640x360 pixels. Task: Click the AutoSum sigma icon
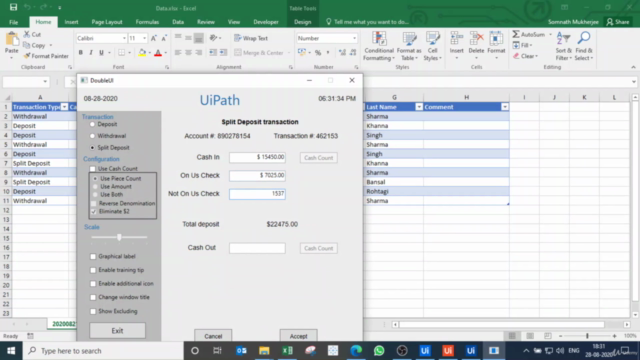pos(516,34)
